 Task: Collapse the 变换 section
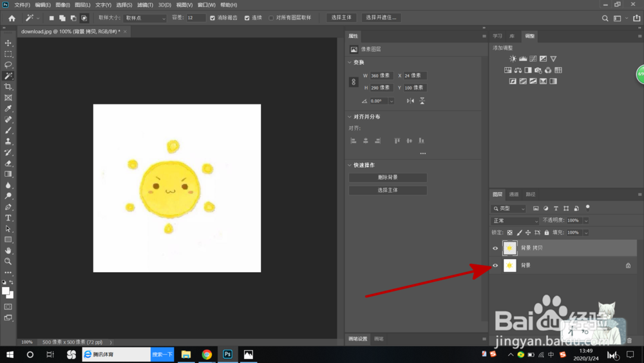click(350, 63)
